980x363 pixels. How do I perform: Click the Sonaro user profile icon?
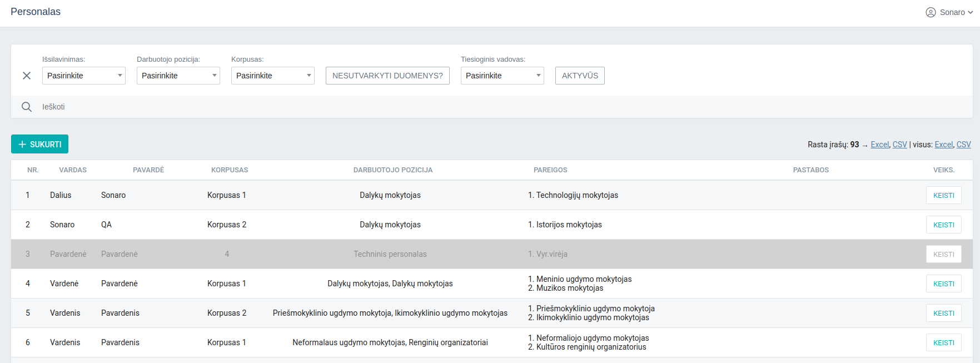[931, 12]
